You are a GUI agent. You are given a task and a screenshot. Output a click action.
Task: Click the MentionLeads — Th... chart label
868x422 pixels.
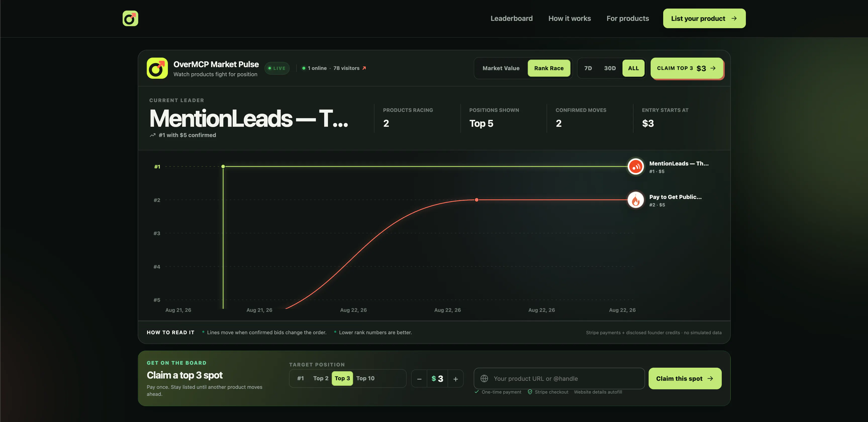tap(679, 164)
